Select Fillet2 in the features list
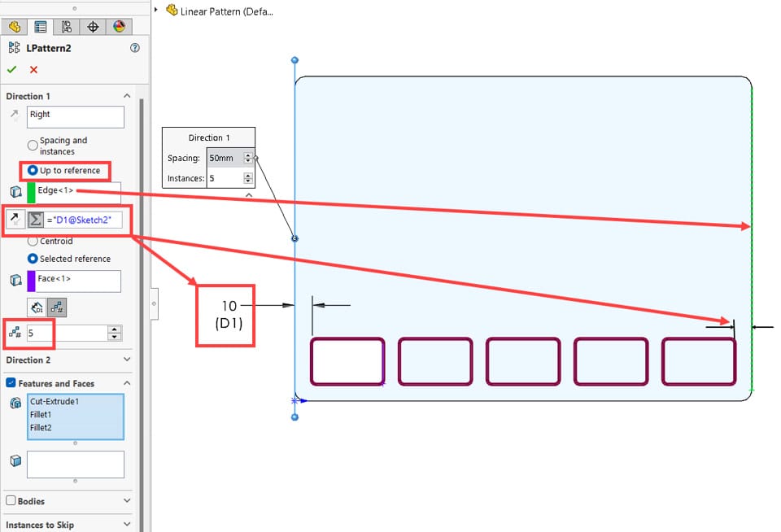Screen dimensions: 781x532 [41, 427]
